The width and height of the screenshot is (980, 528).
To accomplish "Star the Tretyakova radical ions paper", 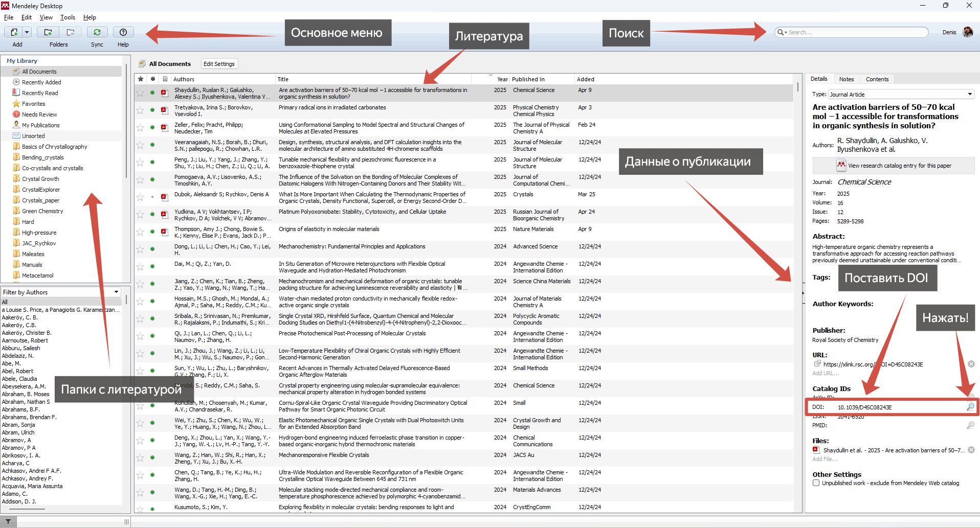I will [x=140, y=110].
